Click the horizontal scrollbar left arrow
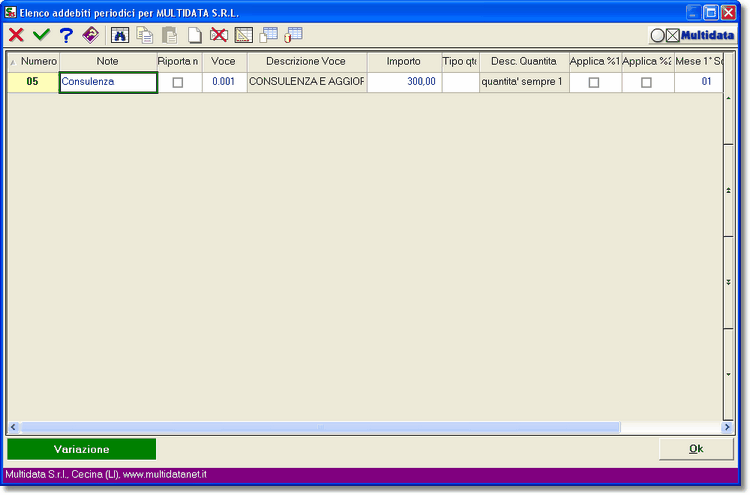The width and height of the screenshot is (750, 495). pos(13,427)
